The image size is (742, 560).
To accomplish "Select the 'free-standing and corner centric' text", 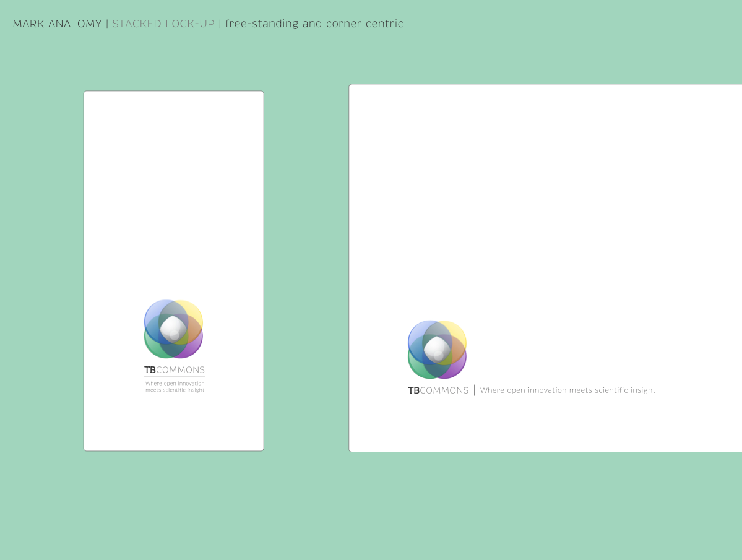I will [x=314, y=24].
